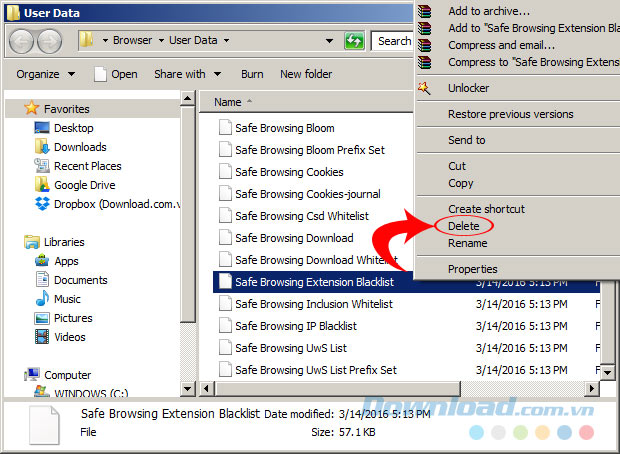
Task: Click the Music note icon
Action: click(x=42, y=299)
